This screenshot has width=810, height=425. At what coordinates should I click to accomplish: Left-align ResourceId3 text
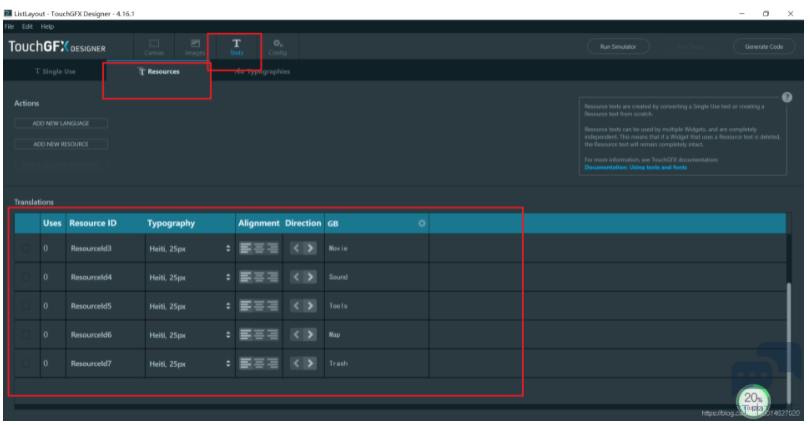(245, 248)
